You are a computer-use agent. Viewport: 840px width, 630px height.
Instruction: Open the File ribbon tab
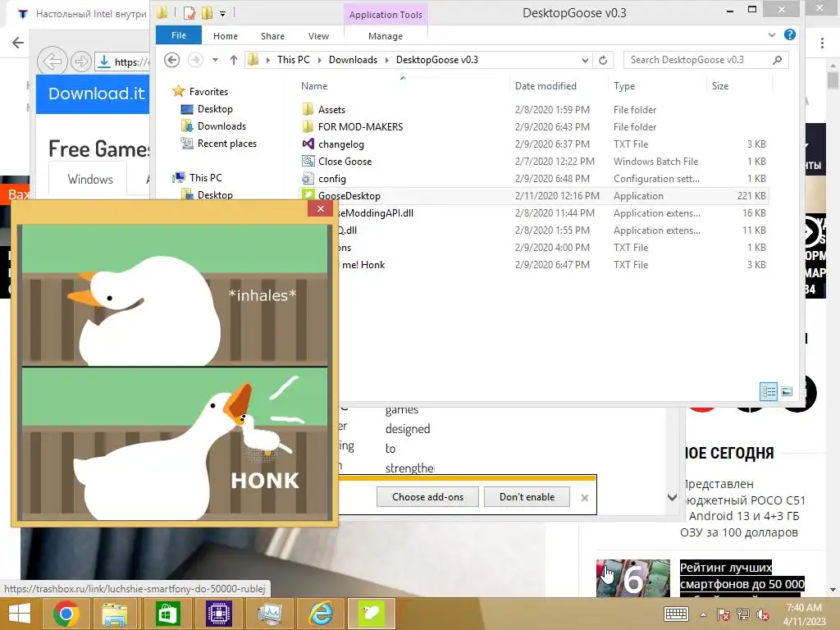[x=178, y=35]
